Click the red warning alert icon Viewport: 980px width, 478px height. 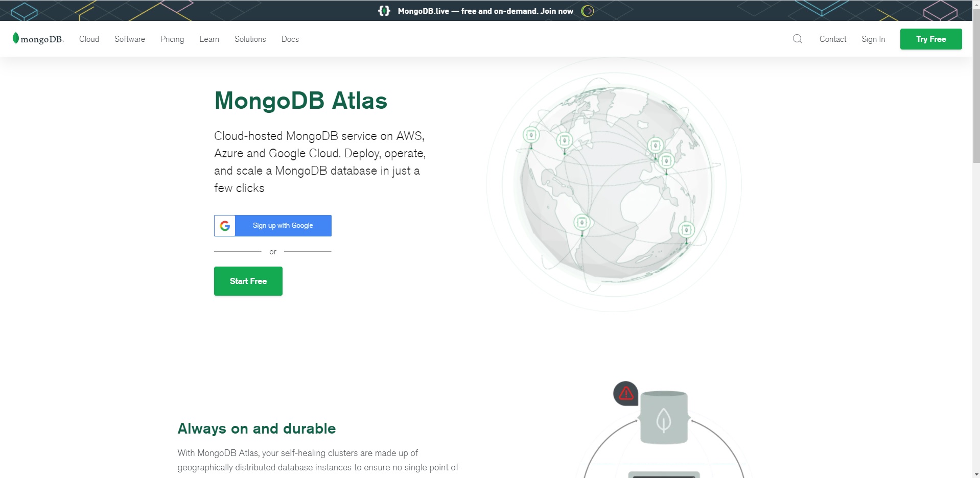tap(626, 393)
